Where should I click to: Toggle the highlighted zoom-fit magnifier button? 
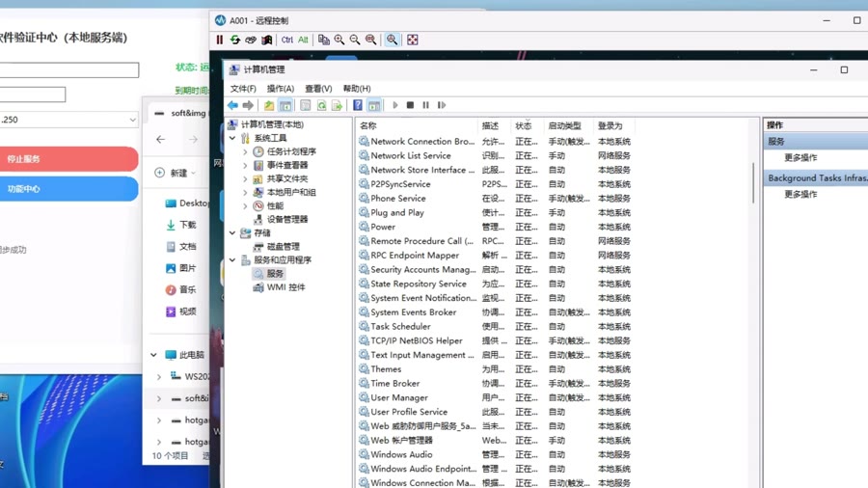pyautogui.click(x=392, y=40)
